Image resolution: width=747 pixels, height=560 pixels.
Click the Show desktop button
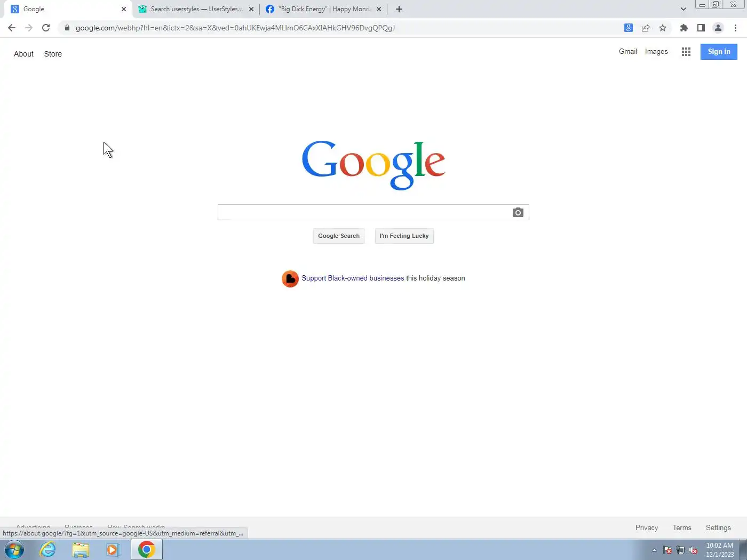[743, 549]
